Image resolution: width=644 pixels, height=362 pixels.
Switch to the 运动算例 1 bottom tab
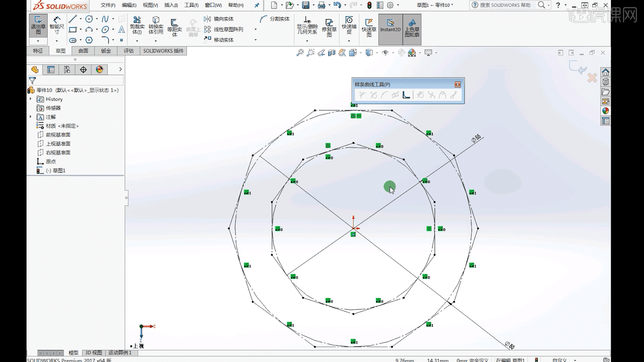[x=120, y=353]
